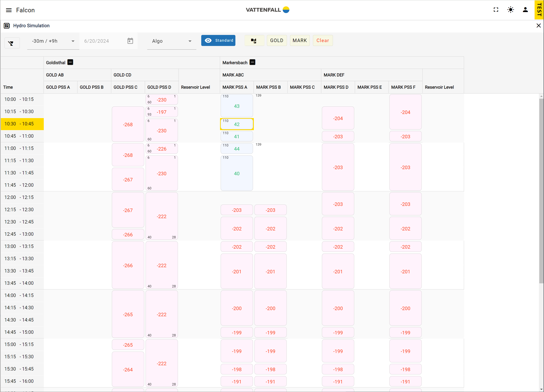Open the calendar date picker icon
The height and width of the screenshot is (392, 544).
[130, 41]
